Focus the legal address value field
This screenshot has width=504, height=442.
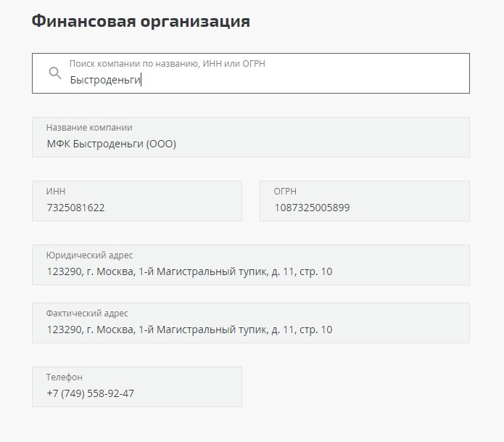(189, 271)
